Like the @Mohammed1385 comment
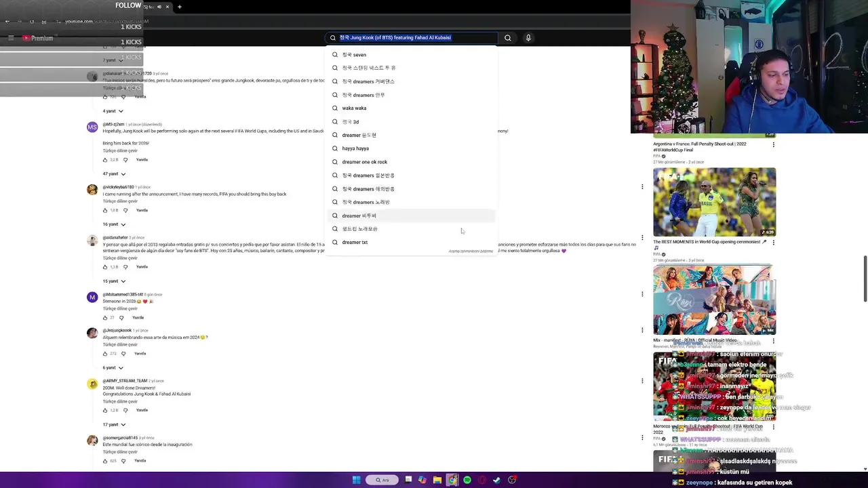Screen dimensions: 868x488 tap(105, 318)
